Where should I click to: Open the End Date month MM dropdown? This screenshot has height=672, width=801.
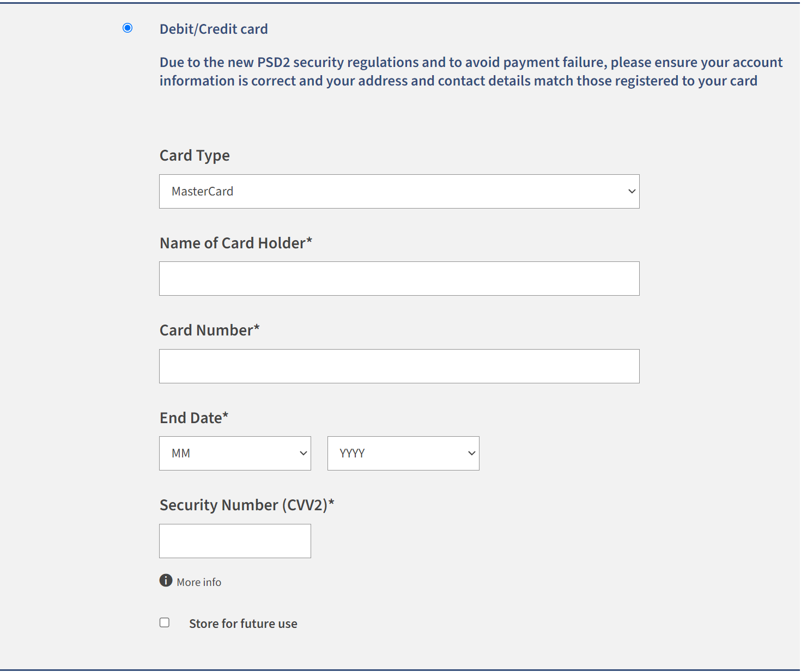[235, 453]
